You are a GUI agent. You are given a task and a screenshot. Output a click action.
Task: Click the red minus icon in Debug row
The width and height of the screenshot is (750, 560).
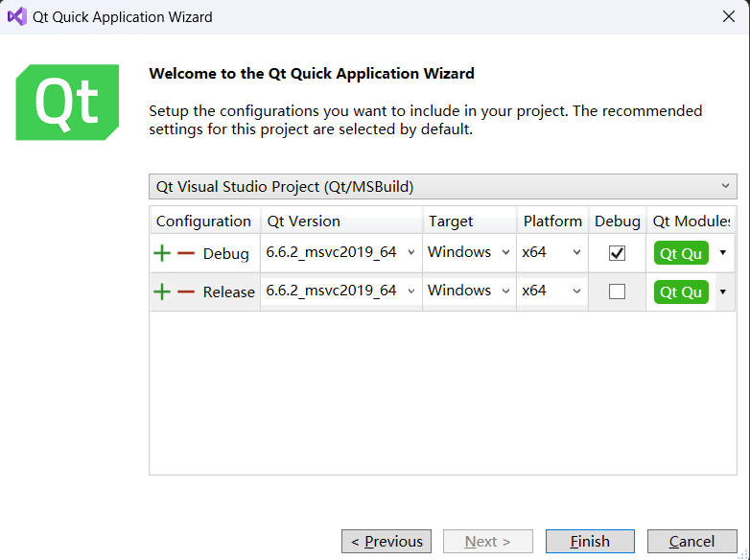click(186, 253)
